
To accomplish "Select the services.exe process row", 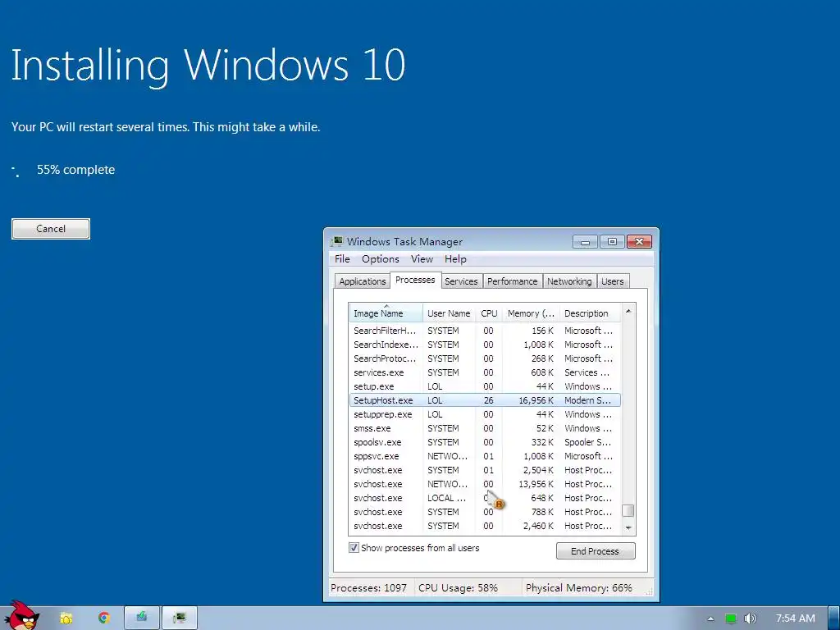I will [x=485, y=372].
